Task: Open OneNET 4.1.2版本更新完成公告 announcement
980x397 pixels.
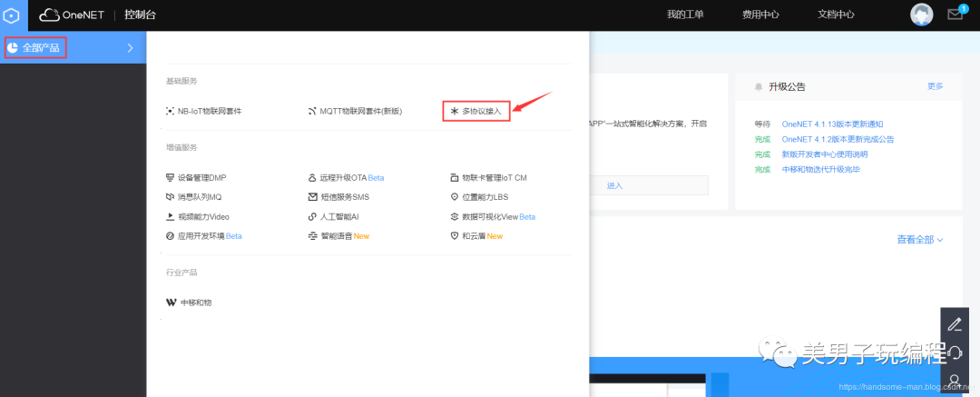Action: 838,139
